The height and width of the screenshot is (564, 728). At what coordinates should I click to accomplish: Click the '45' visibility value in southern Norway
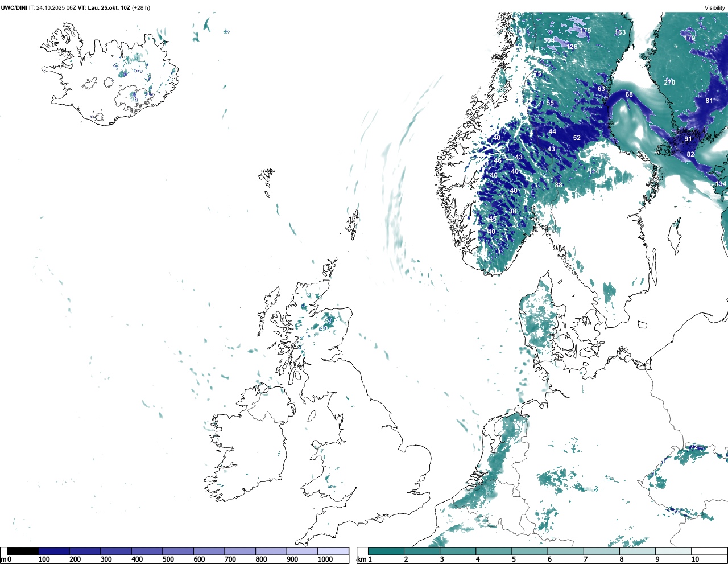[492, 219]
